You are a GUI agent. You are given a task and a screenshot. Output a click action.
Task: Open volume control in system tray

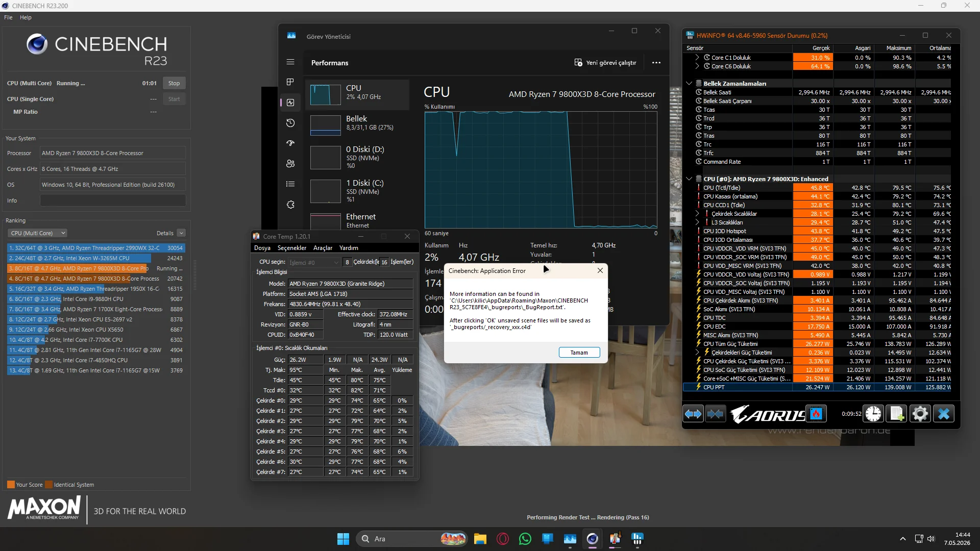tap(931, 539)
